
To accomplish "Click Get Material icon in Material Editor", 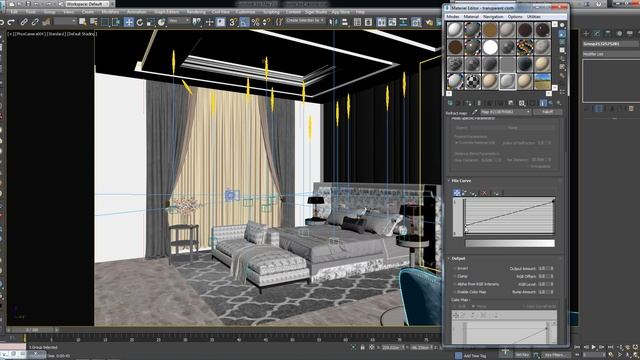I will point(450,103).
